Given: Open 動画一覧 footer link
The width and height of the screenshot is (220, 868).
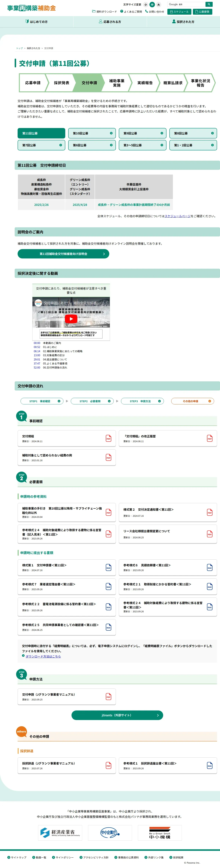Looking at the screenshot, I should tap(39, 857).
